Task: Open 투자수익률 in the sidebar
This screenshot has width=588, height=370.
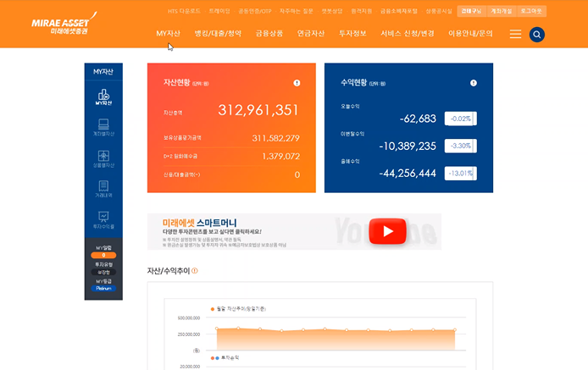Action: [103, 220]
